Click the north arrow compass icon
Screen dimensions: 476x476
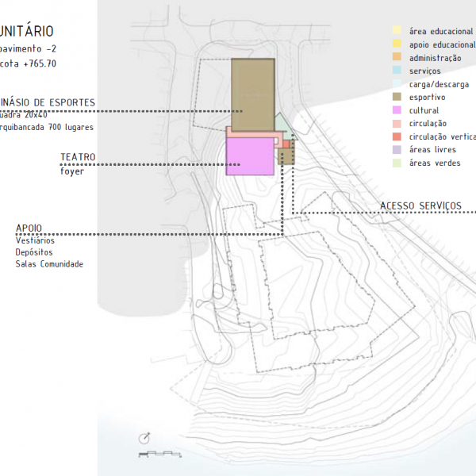point(144,439)
